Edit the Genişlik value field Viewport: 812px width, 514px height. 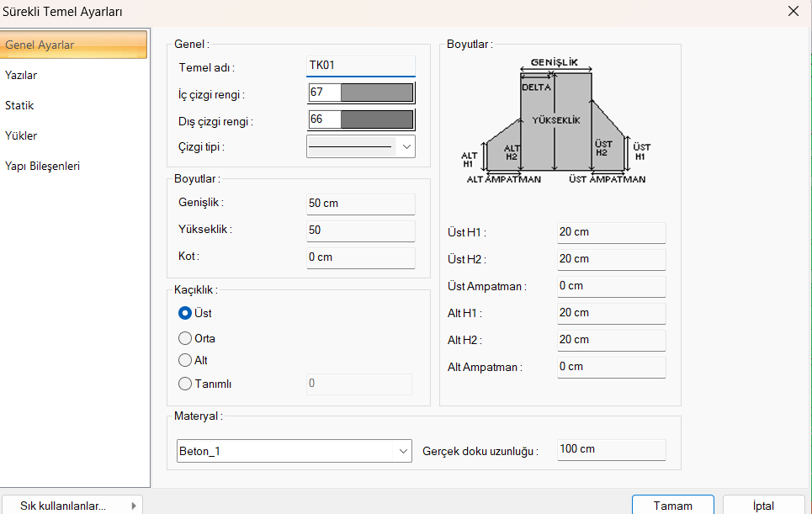(x=360, y=204)
